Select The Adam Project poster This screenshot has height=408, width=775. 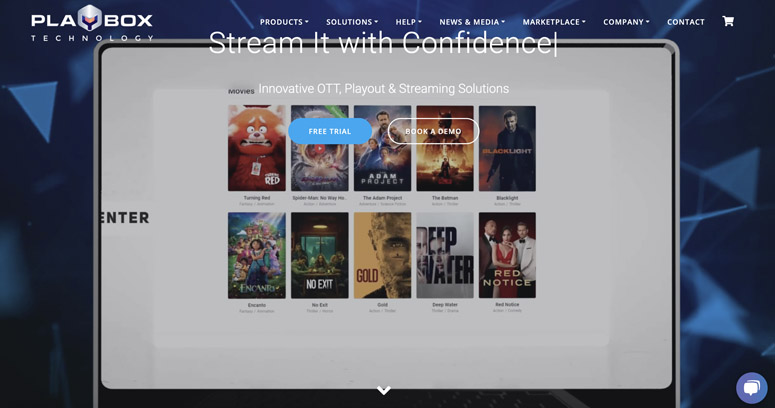click(382, 148)
